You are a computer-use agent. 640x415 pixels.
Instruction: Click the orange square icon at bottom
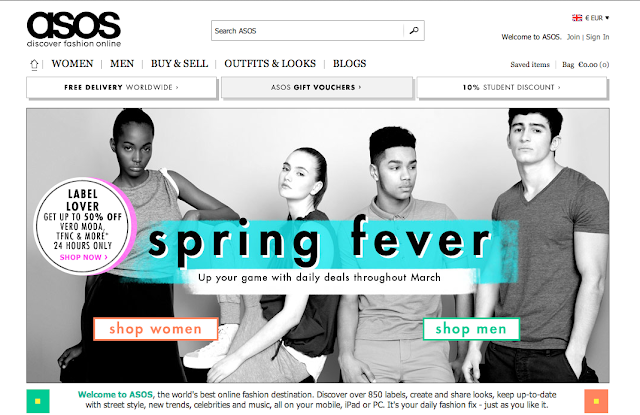596,401
